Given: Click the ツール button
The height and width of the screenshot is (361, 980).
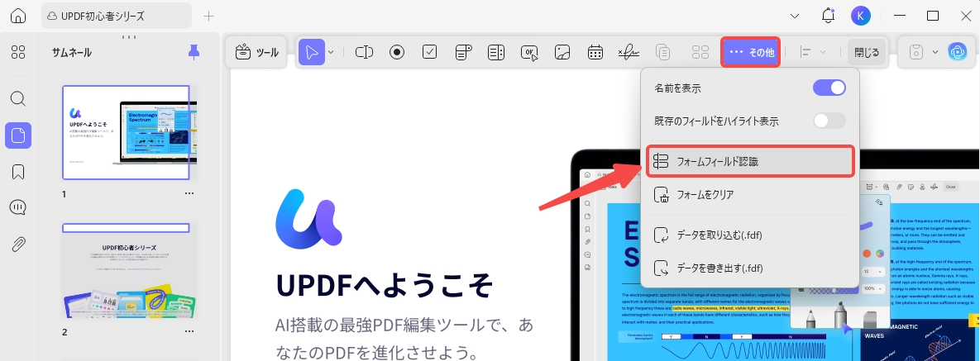Looking at the screenshot, I should click(257, 53).
